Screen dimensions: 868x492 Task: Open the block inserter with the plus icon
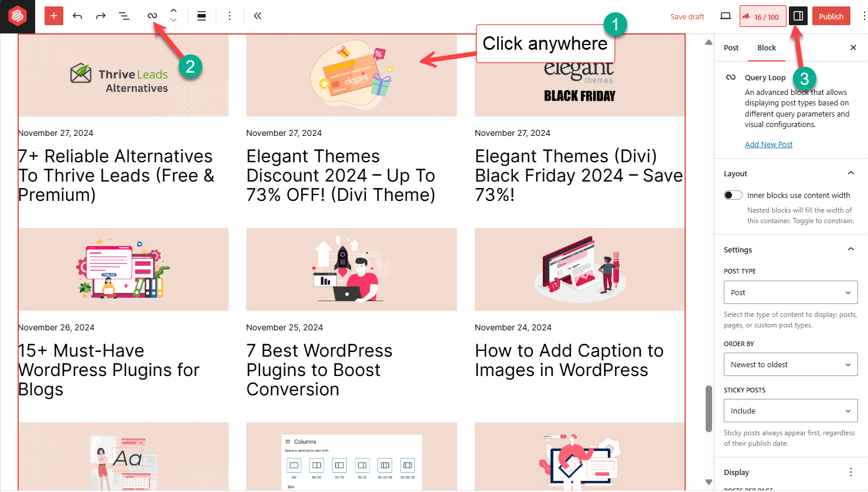tap(53, 16)
